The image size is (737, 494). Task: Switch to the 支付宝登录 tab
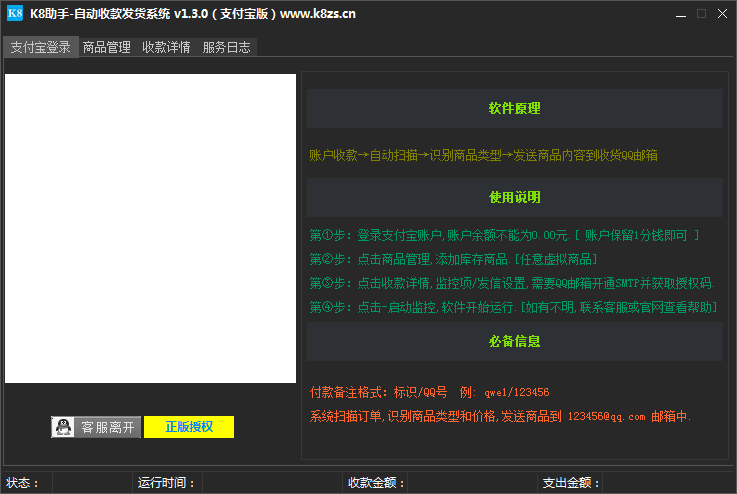coord(41,47)
